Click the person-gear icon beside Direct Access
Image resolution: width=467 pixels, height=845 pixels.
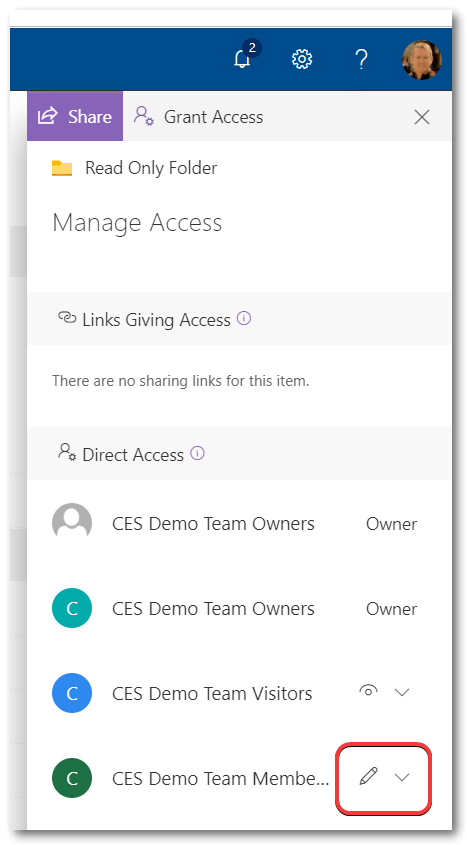click(x=68, y=452)
